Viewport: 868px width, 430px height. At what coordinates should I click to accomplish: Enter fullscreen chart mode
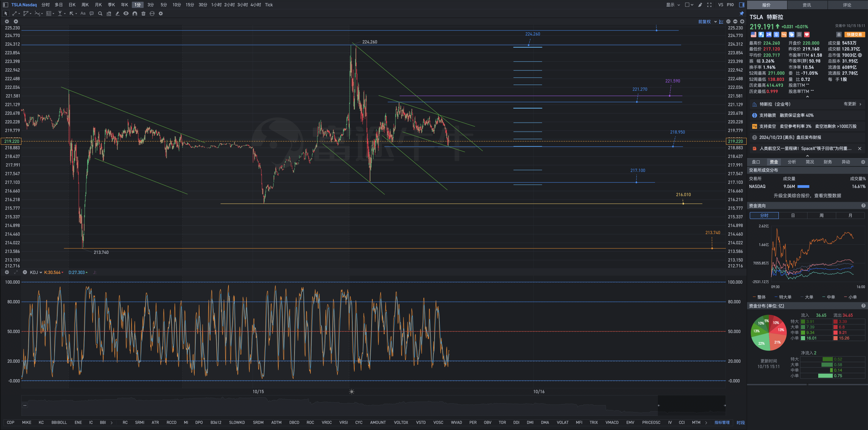coord(709,5)
